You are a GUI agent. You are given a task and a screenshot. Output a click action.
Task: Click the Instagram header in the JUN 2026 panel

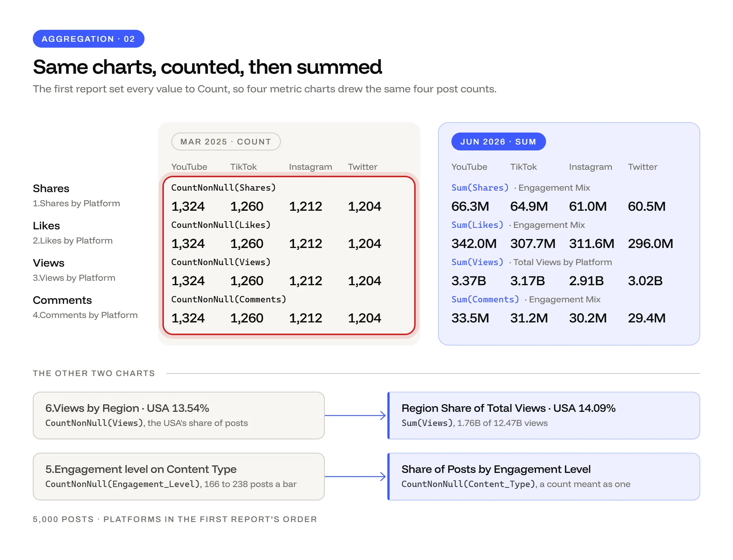(x=590, y=167)
